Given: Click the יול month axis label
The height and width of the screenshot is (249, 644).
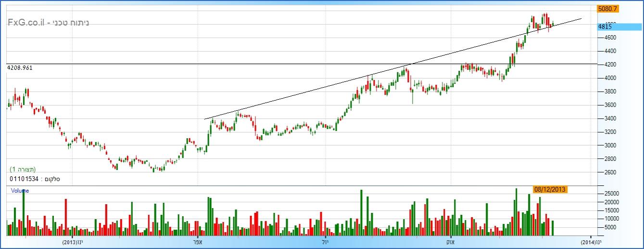Looking at the screenshot, I should pyautogui.click(x=325, y=242).
